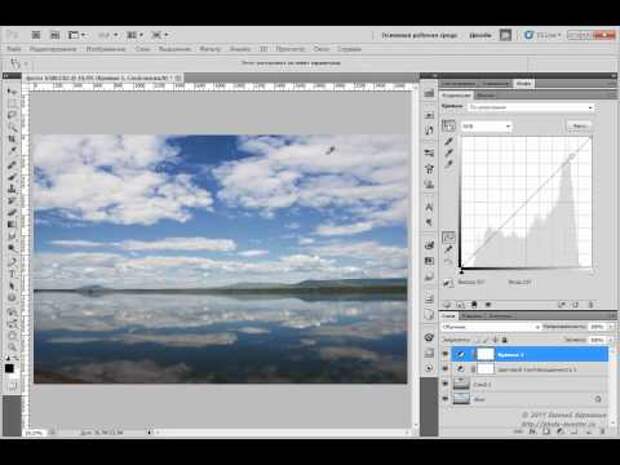Select the Design workspace button

click(x=480, y=35)
